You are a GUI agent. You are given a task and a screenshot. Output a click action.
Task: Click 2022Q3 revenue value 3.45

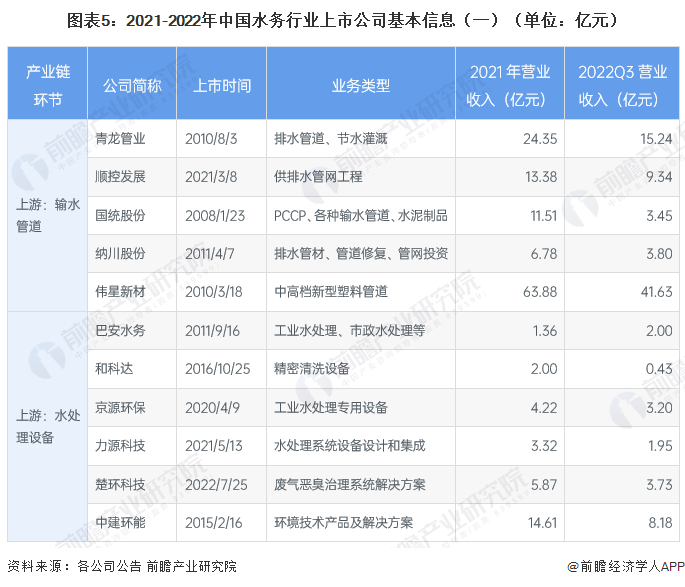coord(659,215)
